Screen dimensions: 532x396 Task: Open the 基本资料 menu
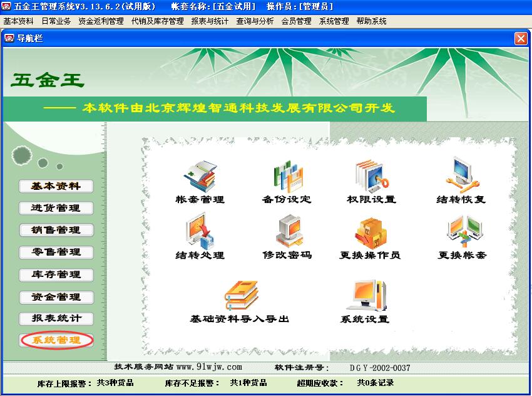point(18,21)
